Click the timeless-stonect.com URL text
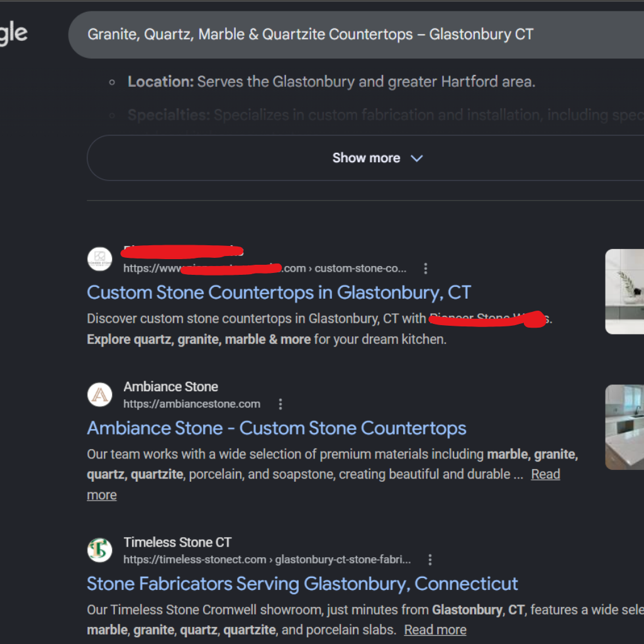644x644 pixels. [x=267, y=560]
